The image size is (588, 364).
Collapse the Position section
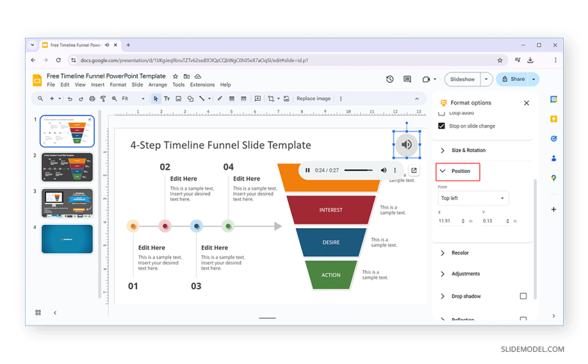tap(443, 171)
